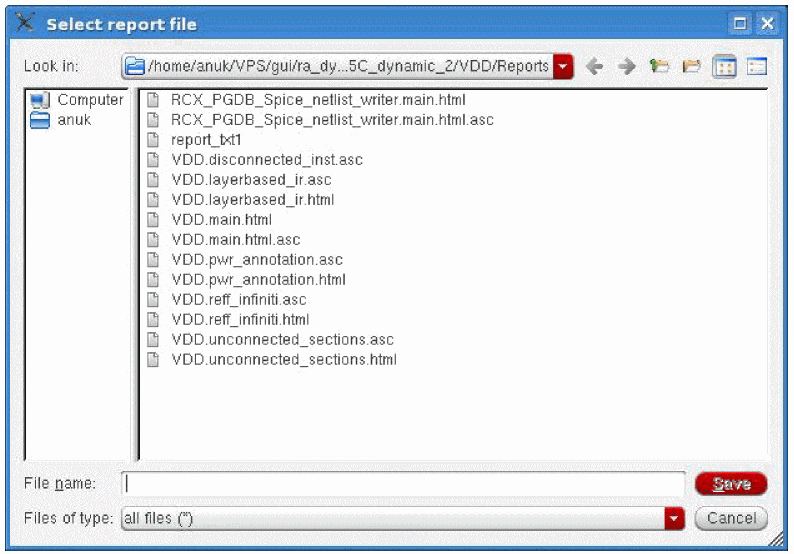Select VDD.main.html.asc file
The image size is (794, 554).
[223, 240]
